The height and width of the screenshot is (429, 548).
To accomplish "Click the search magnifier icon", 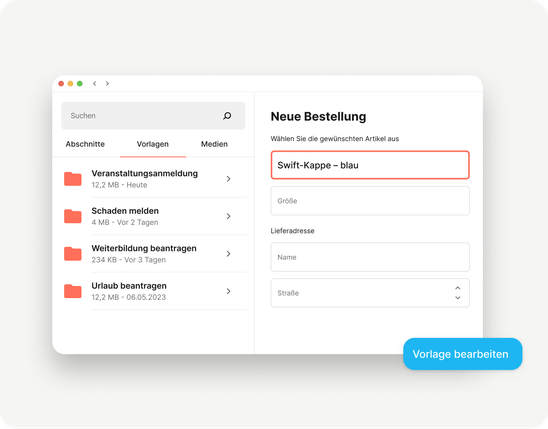I will click(x=227, y=116).
